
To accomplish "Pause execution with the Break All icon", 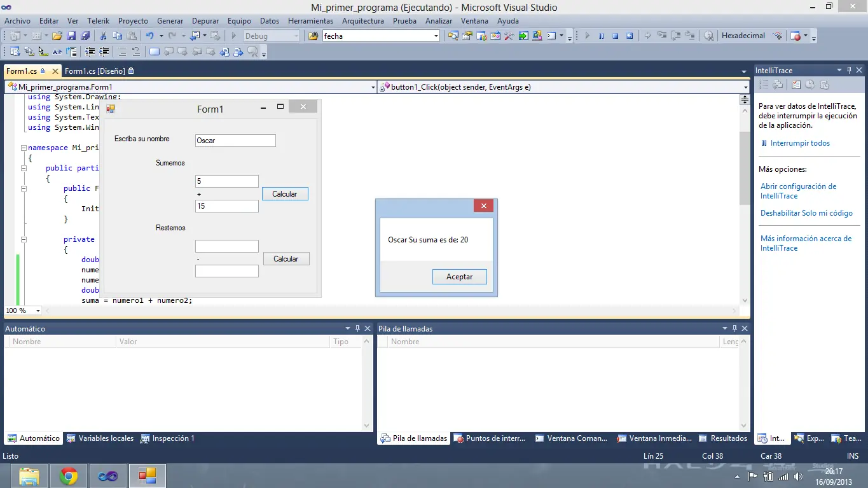I will 601,36.
